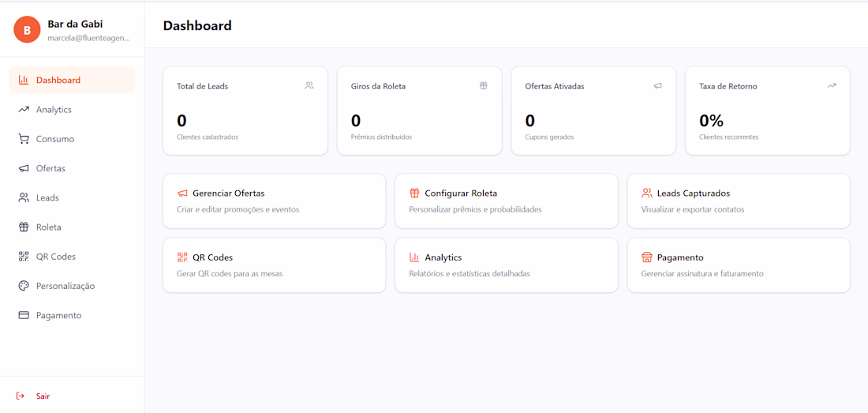Click the people icon beside Leads Capturados
Image resolution: width=868 pixels, height=413 pixels.
646,193
